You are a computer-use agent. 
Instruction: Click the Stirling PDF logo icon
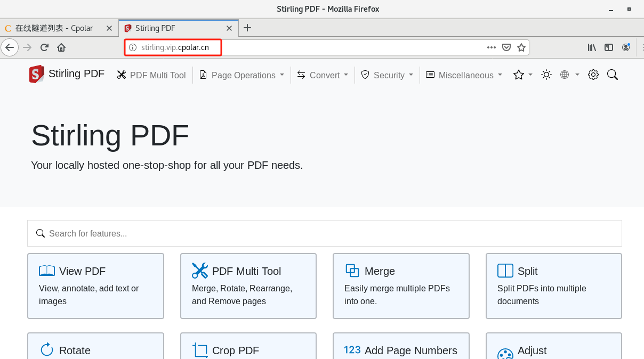pos(37,74)
